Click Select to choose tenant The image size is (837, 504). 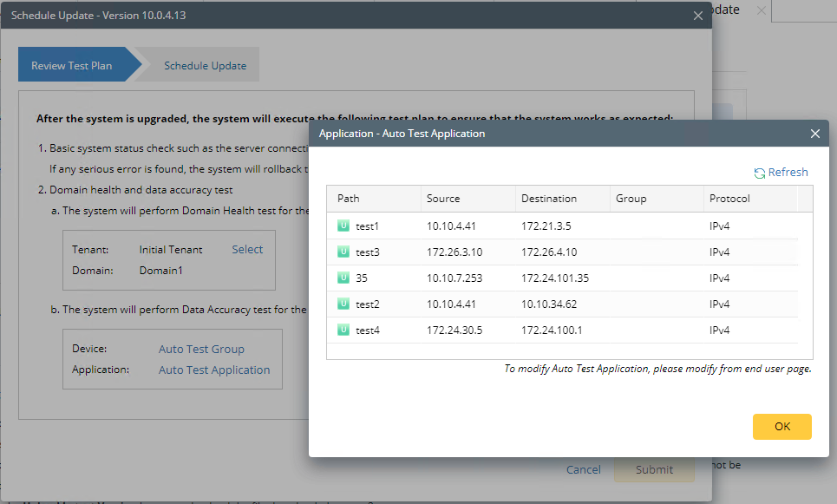[x=247, y=249]
